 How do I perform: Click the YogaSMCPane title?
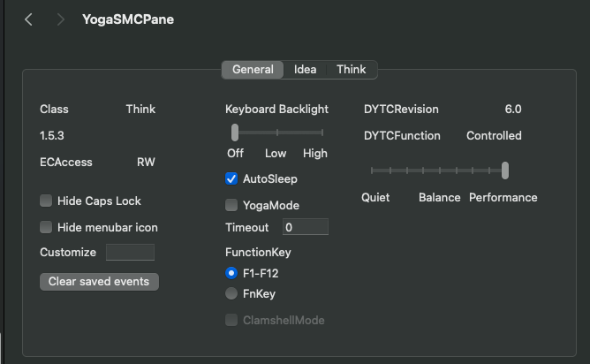[128, 19]
